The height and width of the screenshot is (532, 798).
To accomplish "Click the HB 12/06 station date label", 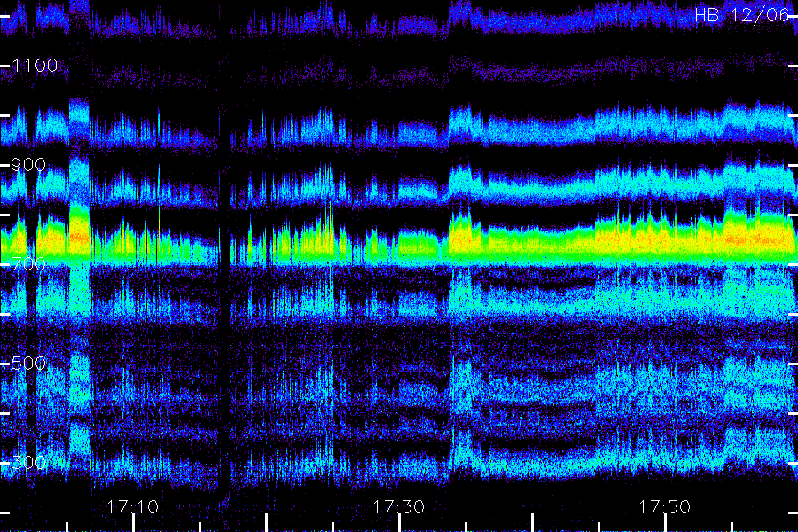I will coord(742,15).
